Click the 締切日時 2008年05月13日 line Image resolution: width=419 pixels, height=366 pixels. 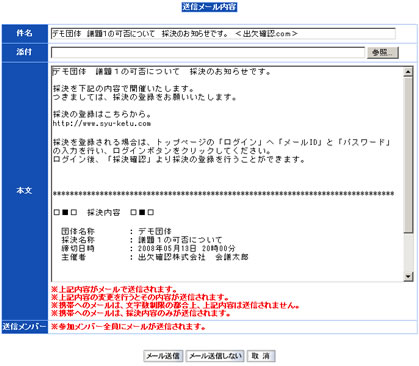click(148, 248)
